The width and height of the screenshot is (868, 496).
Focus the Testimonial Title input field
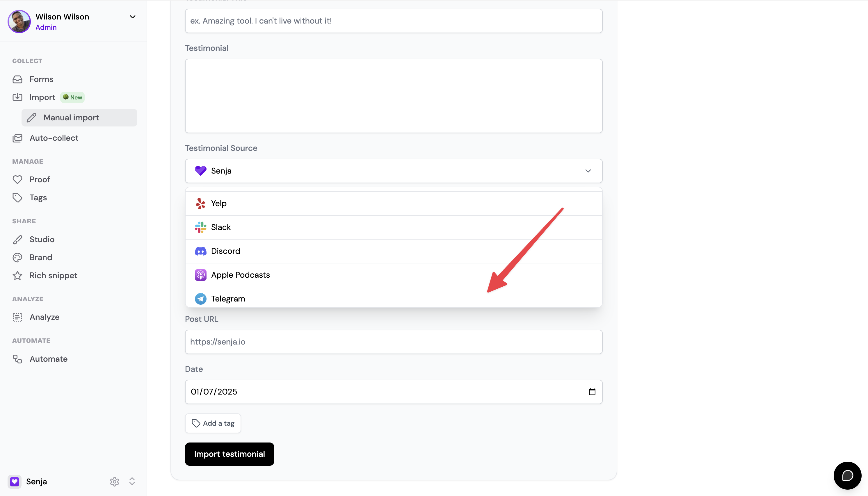click(x=394, y=21)
